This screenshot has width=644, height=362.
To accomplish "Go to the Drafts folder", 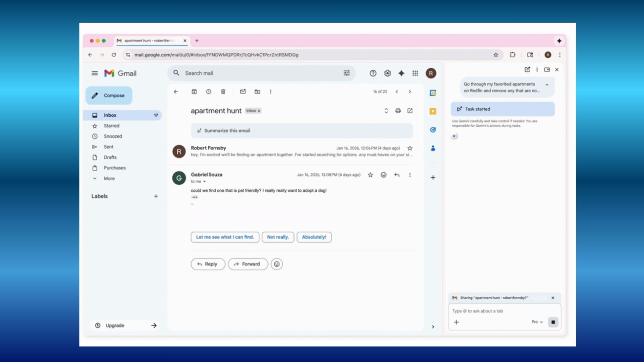I will [110, 157].
